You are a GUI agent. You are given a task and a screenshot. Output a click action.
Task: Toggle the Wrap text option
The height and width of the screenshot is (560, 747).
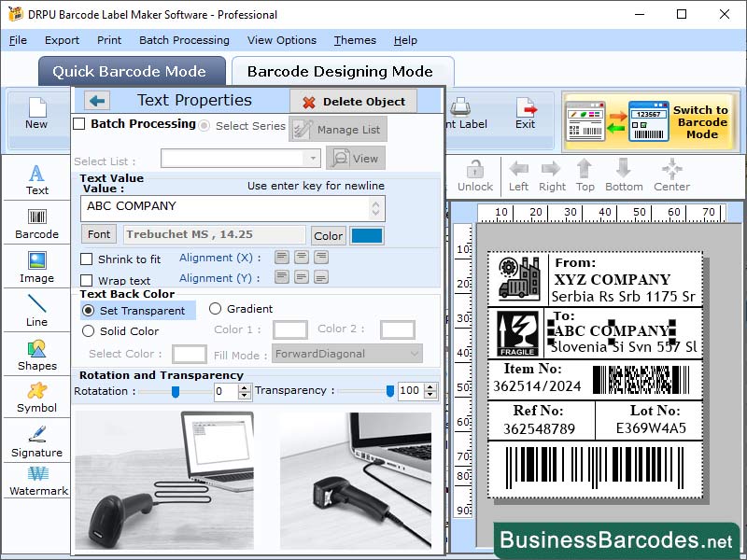tap(84, 281)
